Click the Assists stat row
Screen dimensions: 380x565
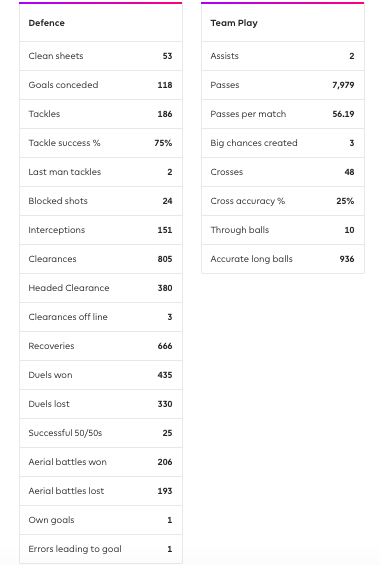[x=283, y=56]
